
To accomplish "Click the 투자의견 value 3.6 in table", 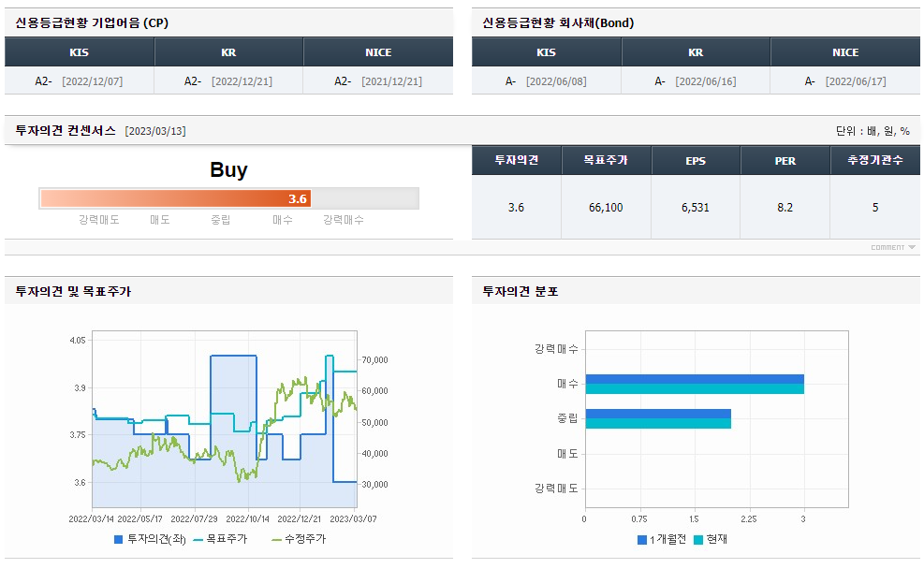I will (x=516, y=208).
